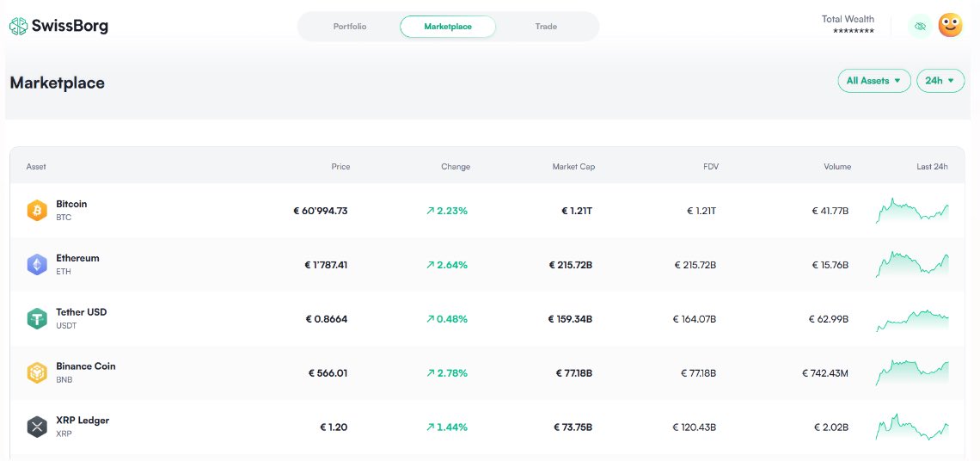Click the BTC ticker symbol
This screenshot has width=980, height=461.
point(64,218)
